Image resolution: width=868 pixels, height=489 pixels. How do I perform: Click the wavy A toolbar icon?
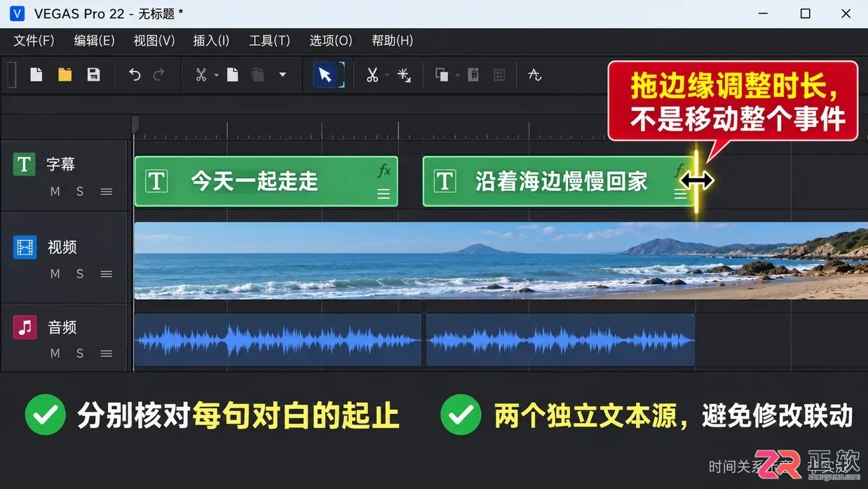point(535,75)
